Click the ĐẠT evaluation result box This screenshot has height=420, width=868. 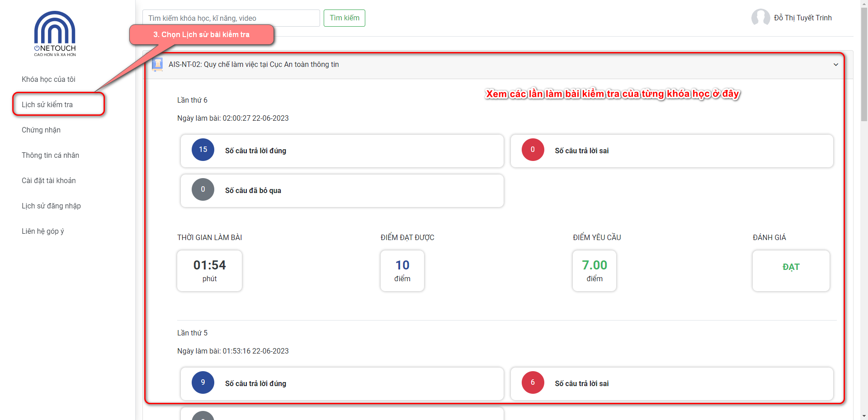coord(791,270)
